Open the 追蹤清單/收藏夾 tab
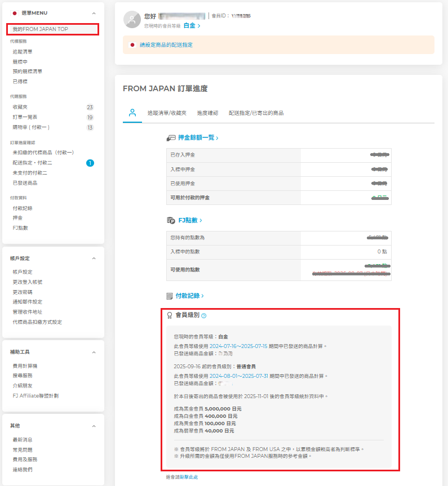448x486 pixels. (x=167, y=113)
